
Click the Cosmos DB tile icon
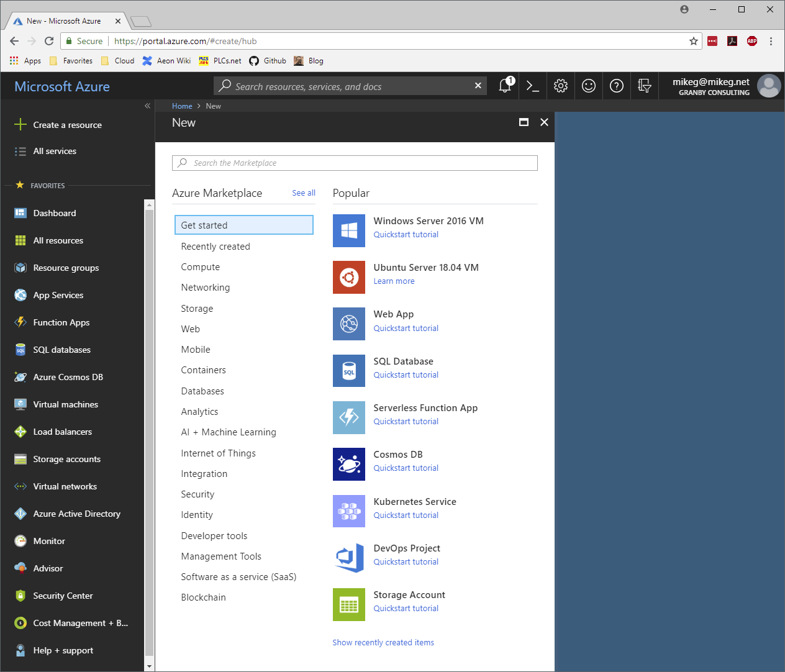349,464
